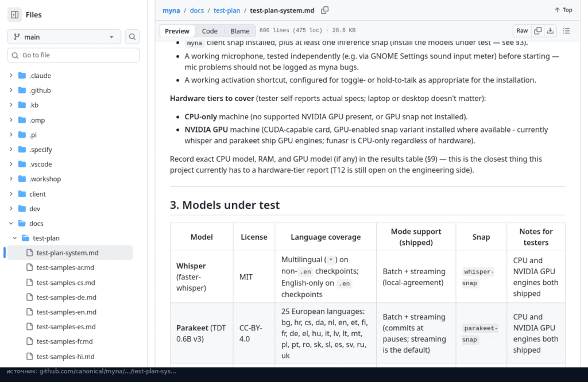Click the search files magnifier button

point(132,37)
